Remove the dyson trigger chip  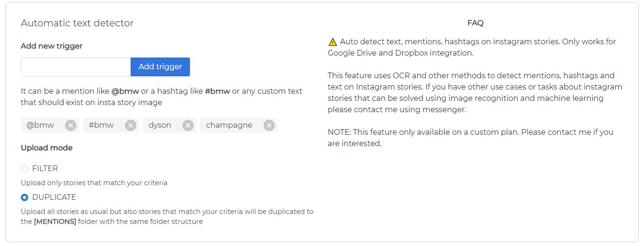point(188,125)
